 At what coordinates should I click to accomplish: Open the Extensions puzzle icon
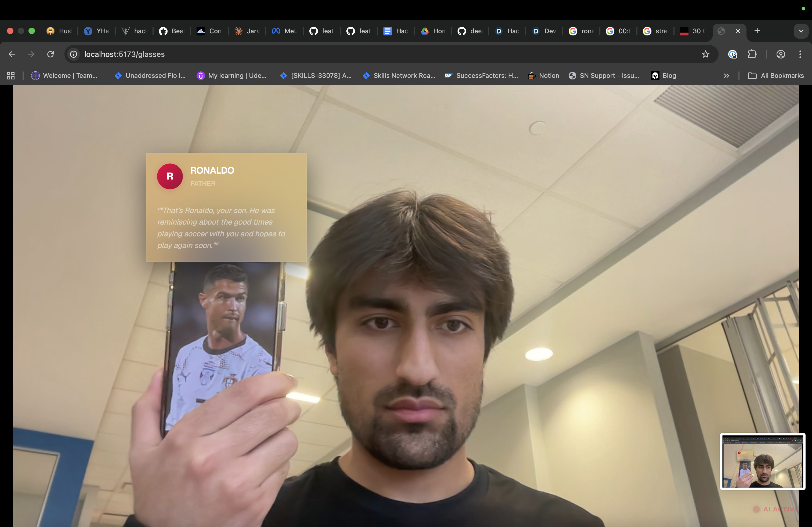click(752, 54)
